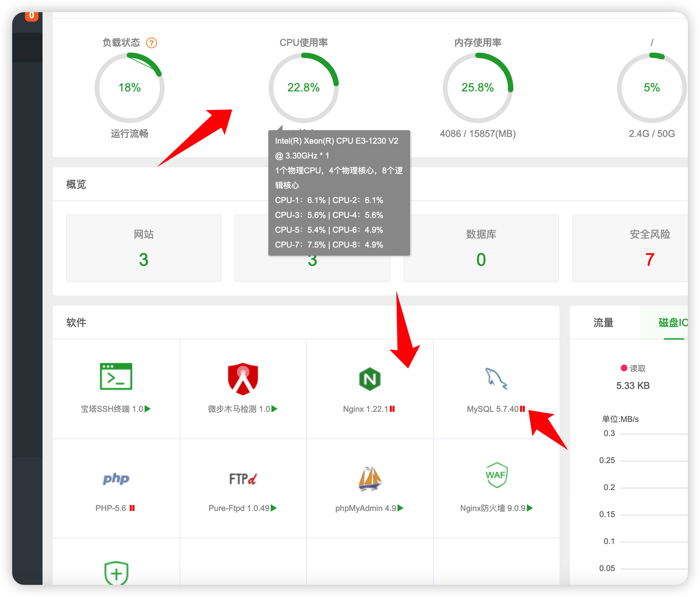The width and height of the screenshot is (700, 597).
Task: Open the FTPd Pure-Ftpd icon
Action: (x=243, y=479)
